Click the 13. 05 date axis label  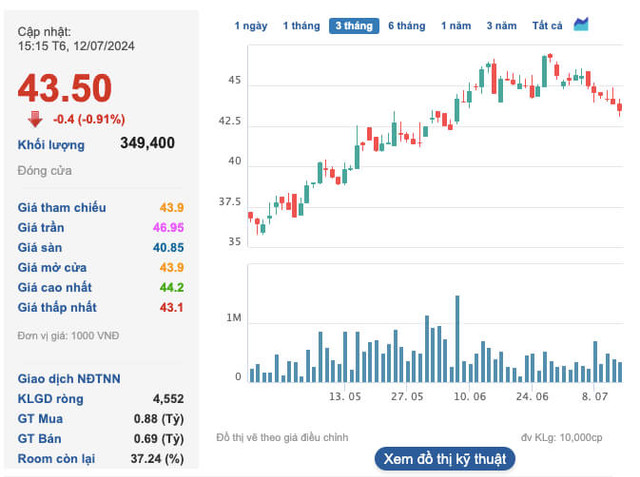click(x=346, y=397)
